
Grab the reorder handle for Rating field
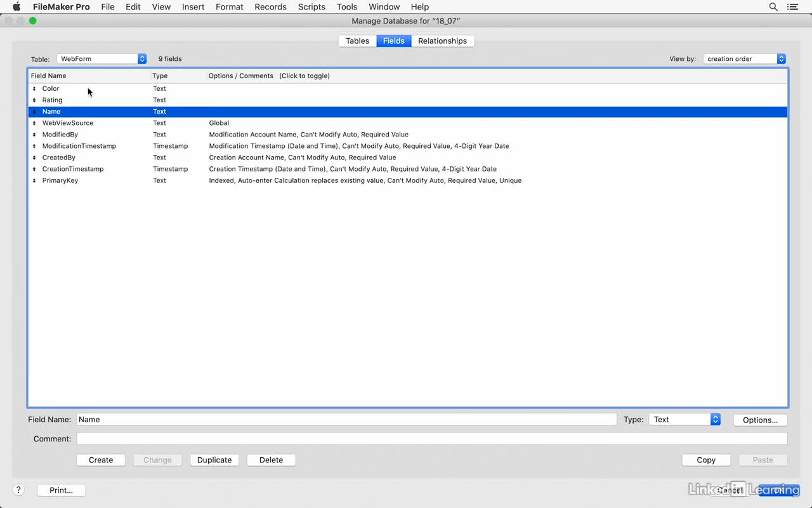(34, 100)
